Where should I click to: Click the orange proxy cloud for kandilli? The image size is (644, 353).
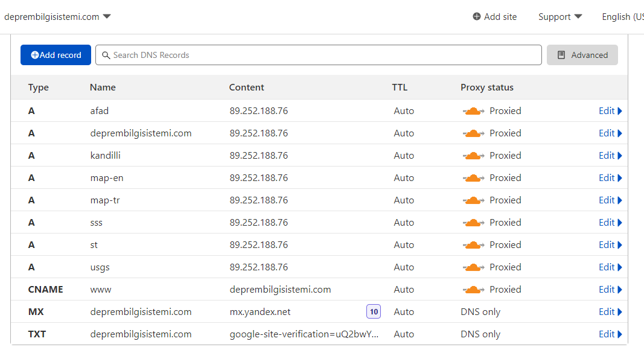coord(473,156)
